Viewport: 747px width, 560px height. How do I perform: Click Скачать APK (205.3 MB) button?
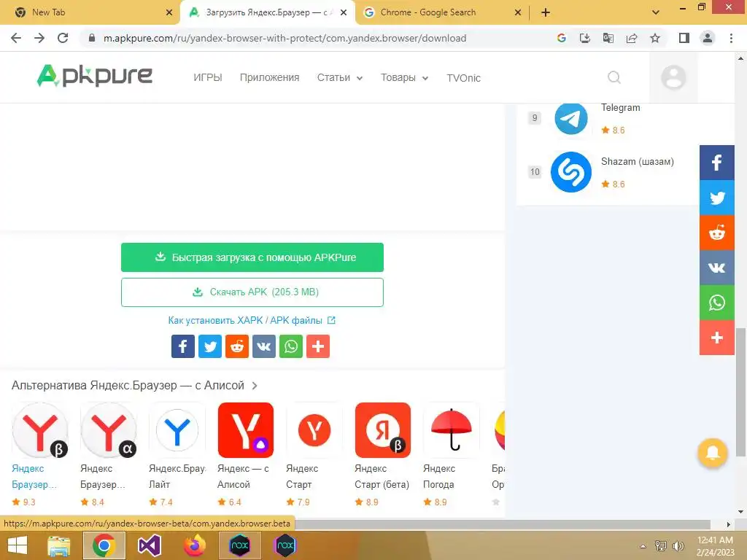[x=252, y=292]
